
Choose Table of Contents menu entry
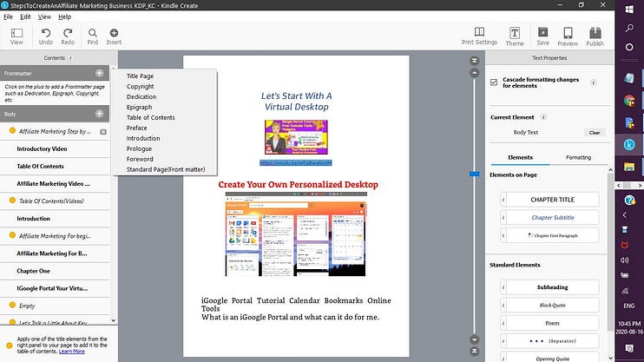point(151,117)
